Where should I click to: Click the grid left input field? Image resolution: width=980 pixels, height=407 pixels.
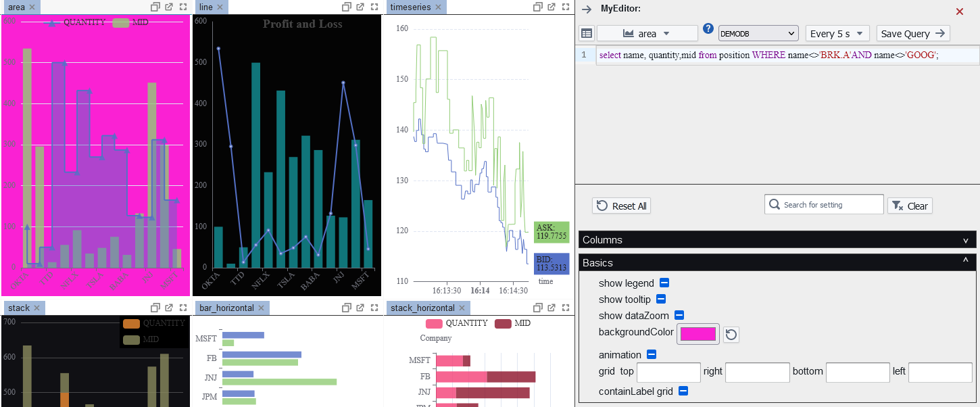point(940,373)
